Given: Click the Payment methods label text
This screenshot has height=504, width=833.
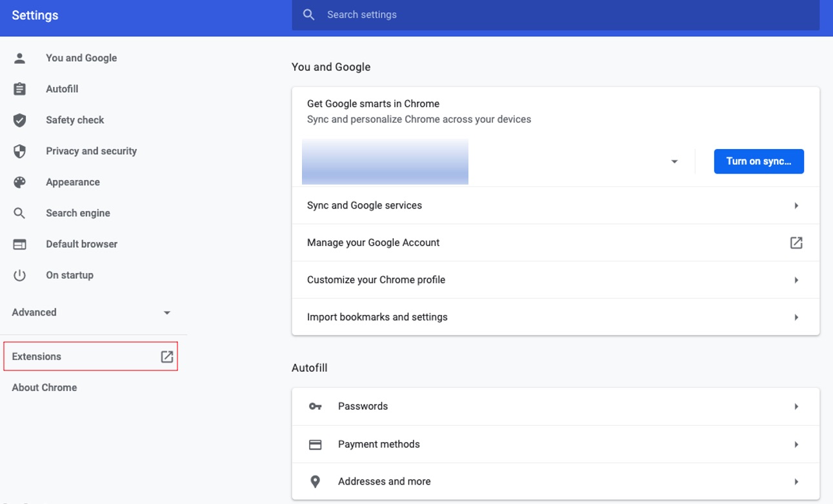Looking at the screenshot, I should pos(379,444).
